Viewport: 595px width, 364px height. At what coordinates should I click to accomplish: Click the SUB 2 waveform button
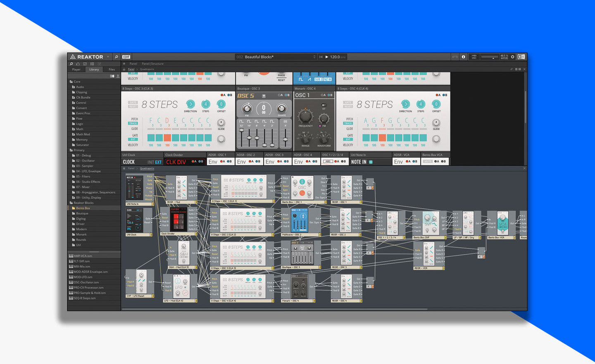[x=318, y=79]
